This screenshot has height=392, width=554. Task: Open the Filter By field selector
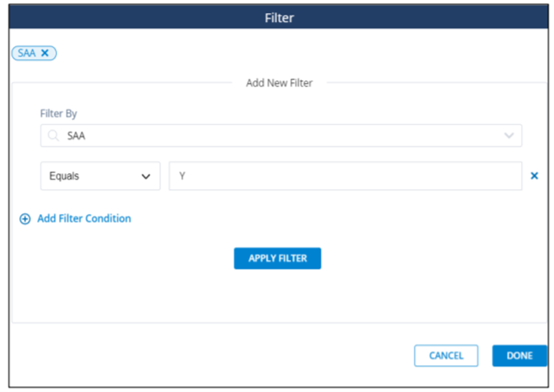[278, 135]
